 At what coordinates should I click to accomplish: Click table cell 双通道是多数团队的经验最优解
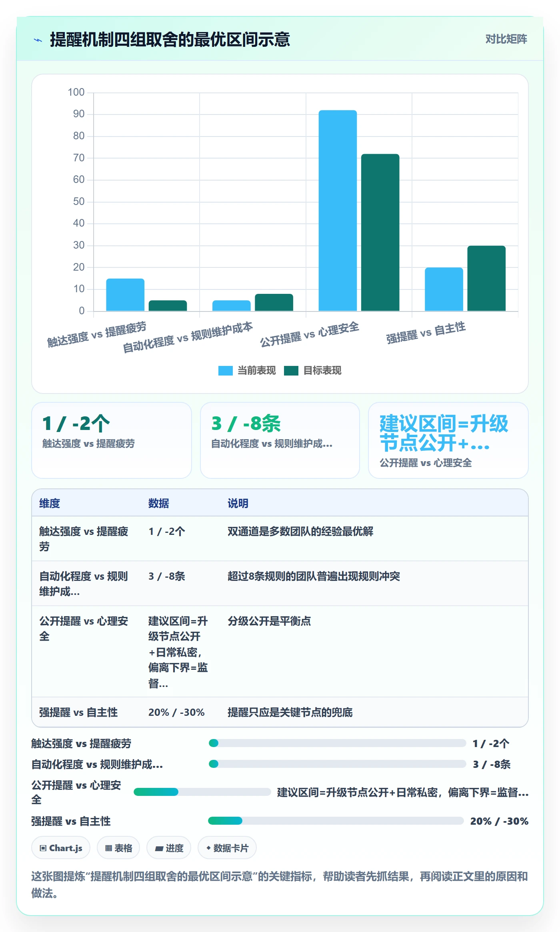click(x=300, y=531)
